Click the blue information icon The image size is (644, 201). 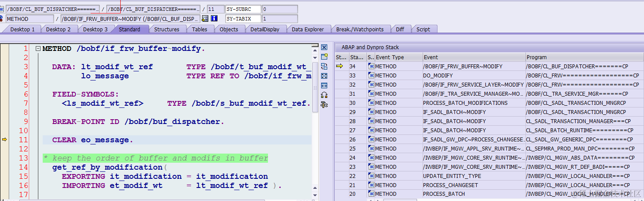[x=214, y=19]
